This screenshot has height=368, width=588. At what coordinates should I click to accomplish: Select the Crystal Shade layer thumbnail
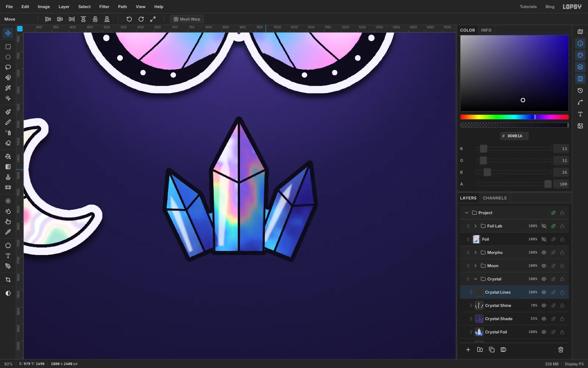point(479,319)
